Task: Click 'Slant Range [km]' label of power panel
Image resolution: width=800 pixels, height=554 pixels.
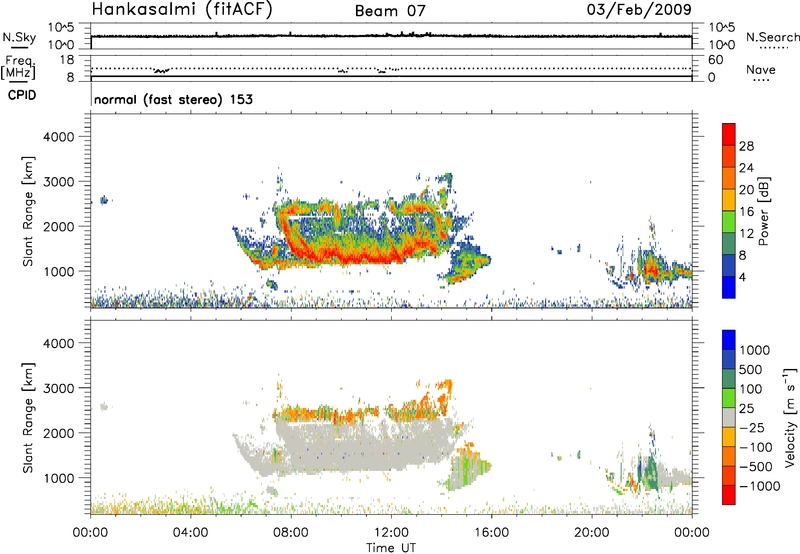Action: 28,211
